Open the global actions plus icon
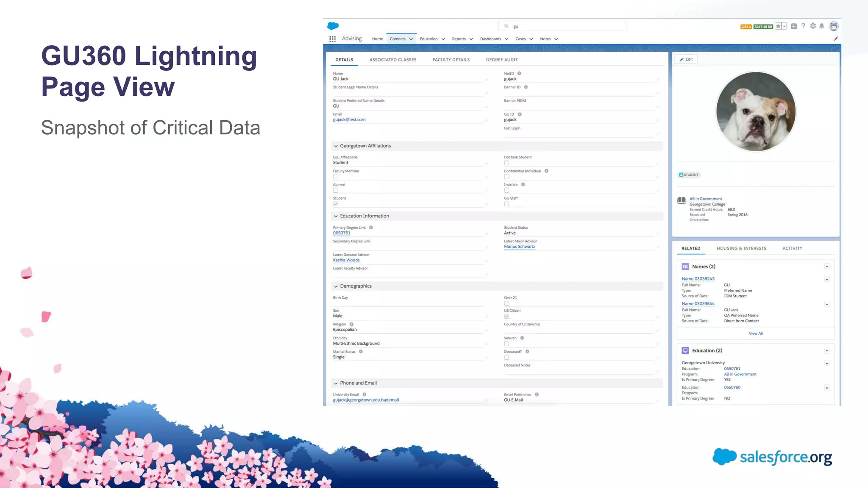Screen dimensions: 868x488 coord(794,26)
